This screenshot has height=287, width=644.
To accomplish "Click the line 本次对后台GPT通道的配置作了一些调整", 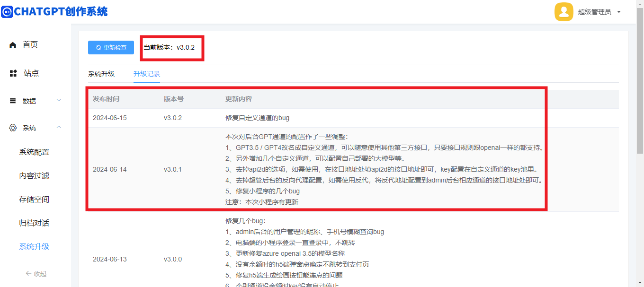I will coord(286,137).
